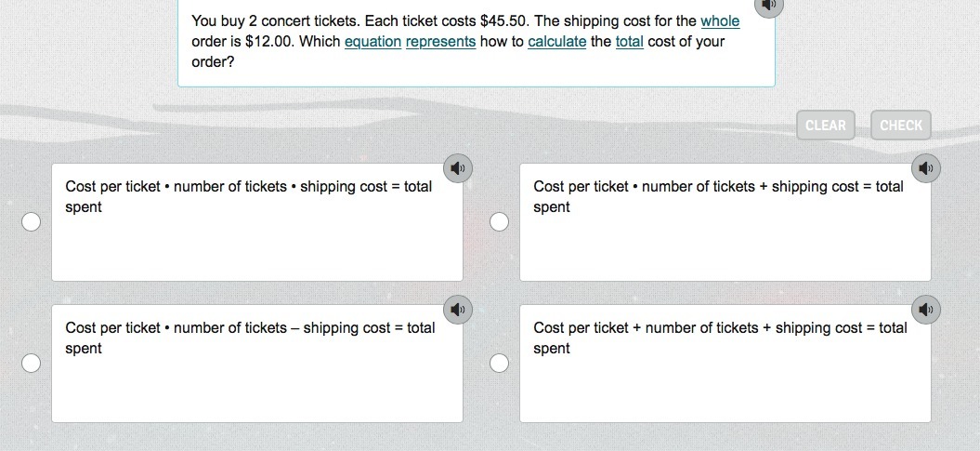Play audio for the multiply-then-add shipping answer
This screenshot has height=451, width=980.
click(x=925, y=168)
